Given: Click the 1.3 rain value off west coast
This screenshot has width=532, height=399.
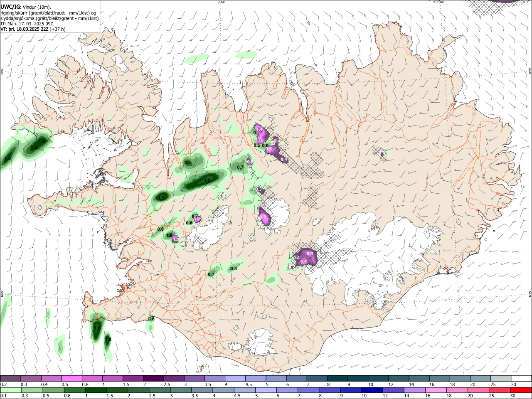Looking at the screenshot, I should coord(7,159).
